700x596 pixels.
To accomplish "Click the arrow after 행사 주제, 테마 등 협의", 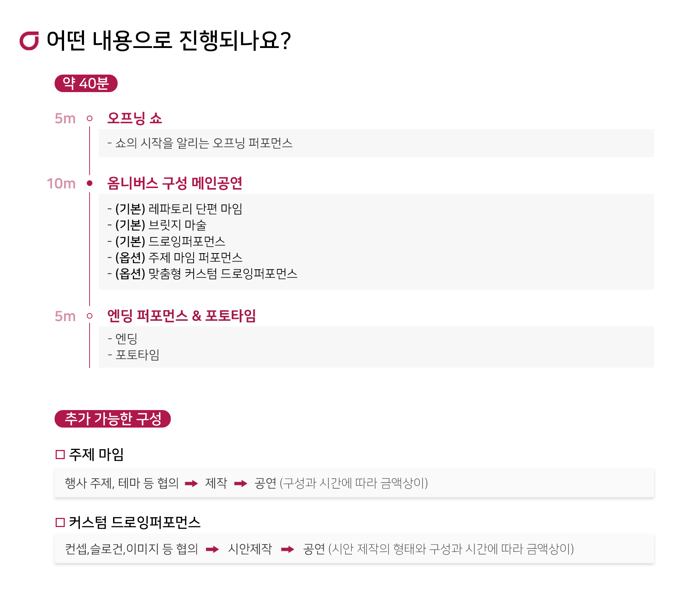I will 191,484.
